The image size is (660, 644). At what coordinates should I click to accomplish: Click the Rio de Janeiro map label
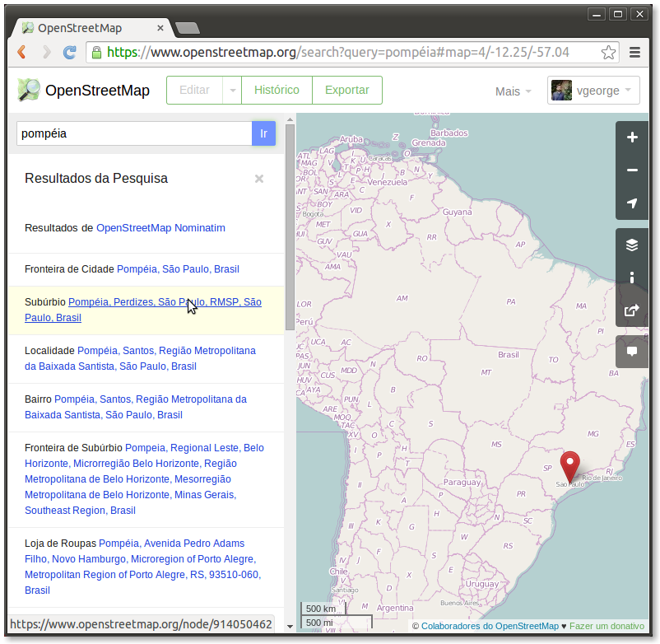[602, 478]
